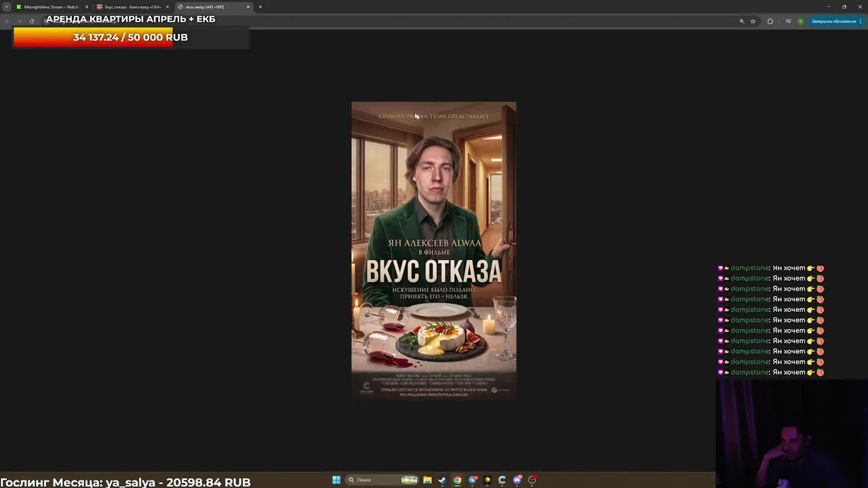Open the page zoom magnifier icon
This screenshot has height=488, width=868.
pyautogui.click(x=742, y=21)
